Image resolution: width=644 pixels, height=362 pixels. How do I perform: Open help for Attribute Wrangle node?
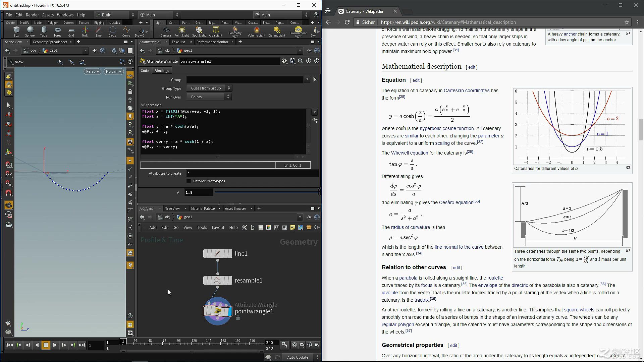tap(316, 61)
